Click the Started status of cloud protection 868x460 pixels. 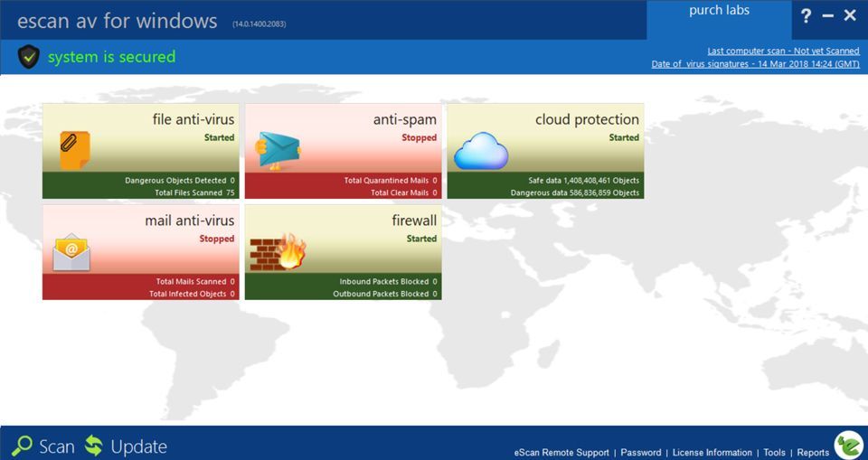[x=624, y=138]
